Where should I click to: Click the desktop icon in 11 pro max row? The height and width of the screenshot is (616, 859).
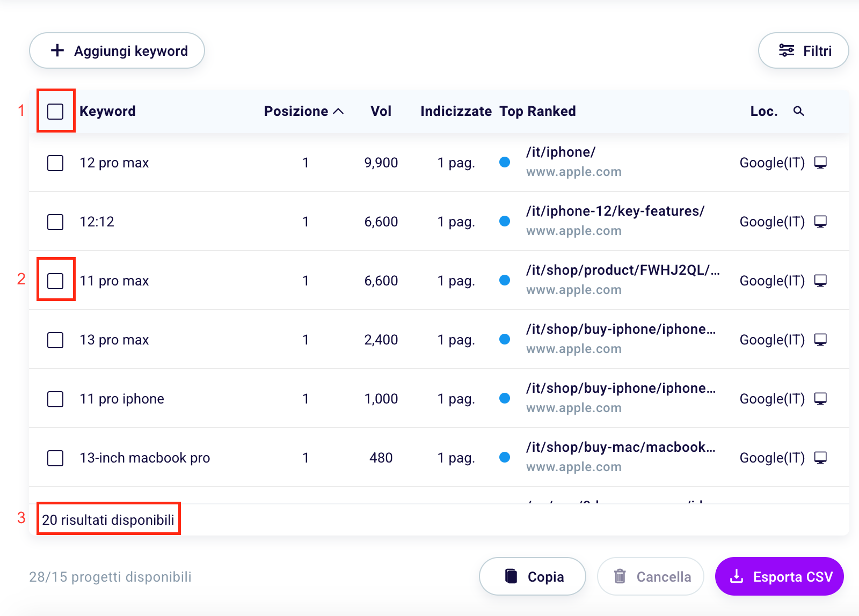pos(820,281)
